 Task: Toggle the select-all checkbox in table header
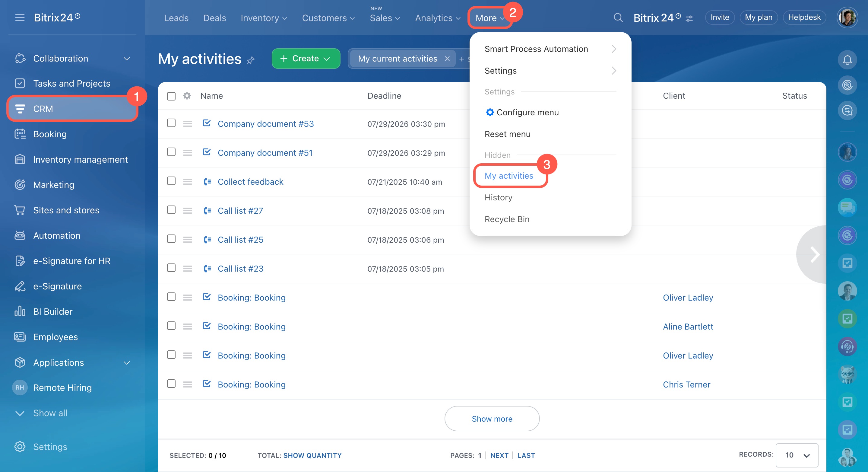pos(171,96)
